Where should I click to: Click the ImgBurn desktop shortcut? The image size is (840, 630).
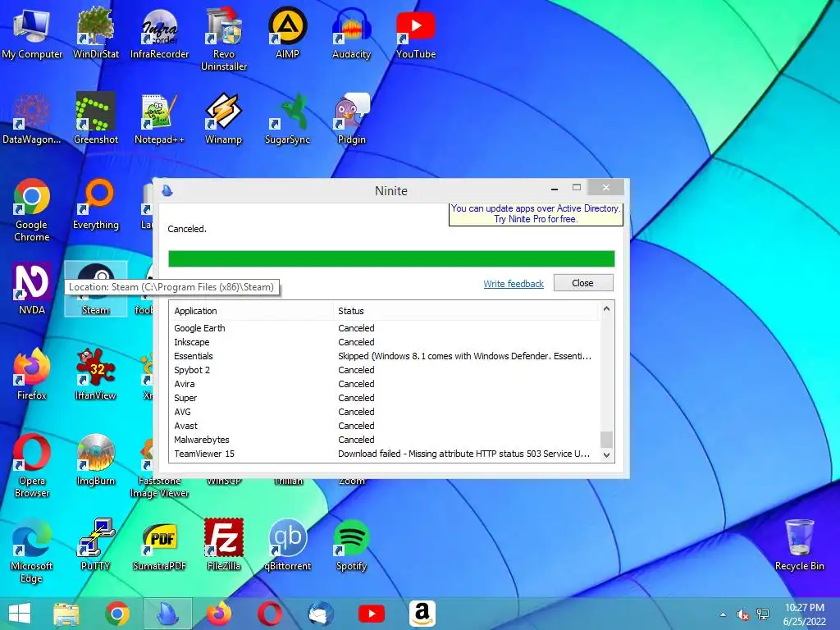[96, 459]
